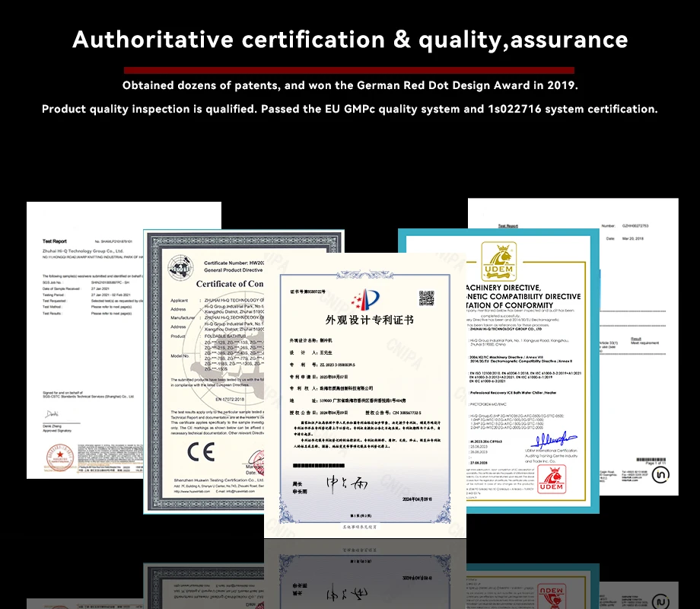The height and width of the screenshot is (609, 700).
Task: Open the Zhuhai Hi-Q Test Report document
Action: 84,340
